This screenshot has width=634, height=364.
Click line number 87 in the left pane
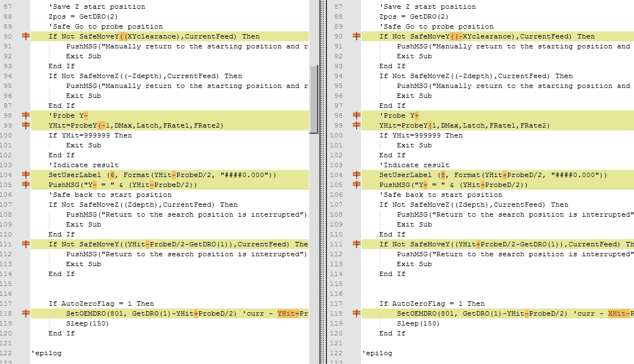click(8, 7)
